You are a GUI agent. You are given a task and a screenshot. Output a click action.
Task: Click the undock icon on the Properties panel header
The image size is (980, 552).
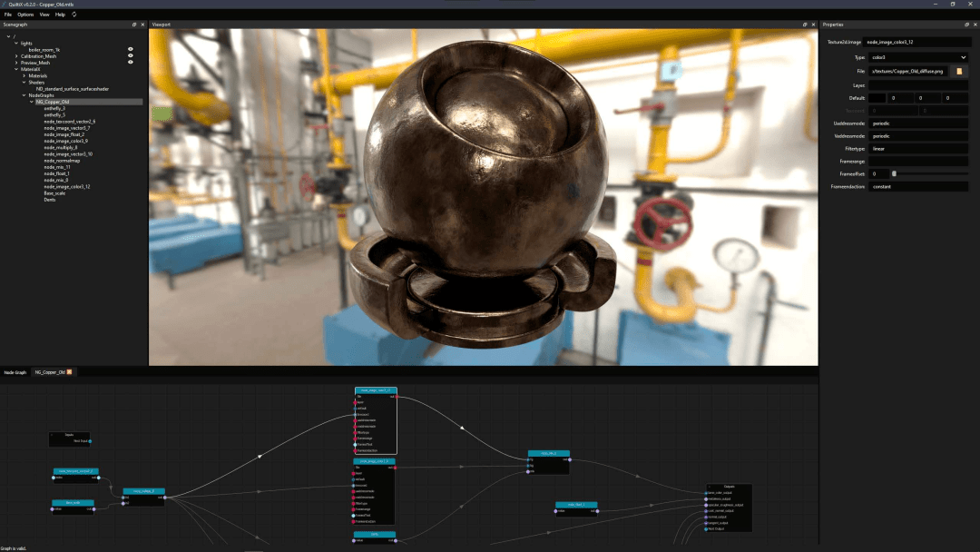pos(966,25)
